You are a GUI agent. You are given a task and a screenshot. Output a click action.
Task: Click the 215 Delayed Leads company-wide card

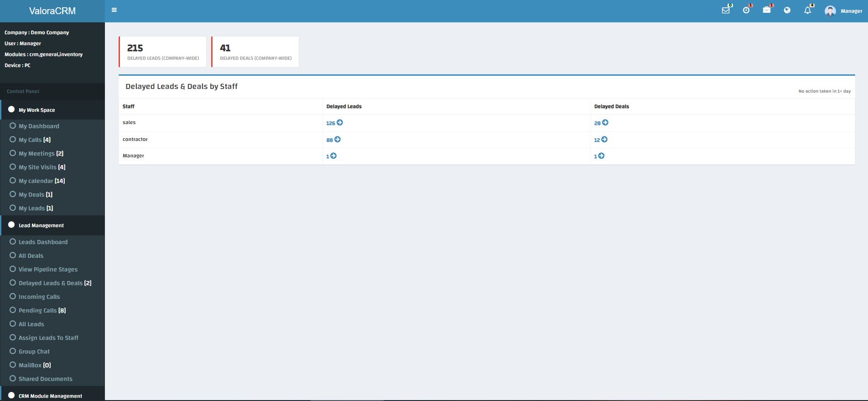[163, 52]
